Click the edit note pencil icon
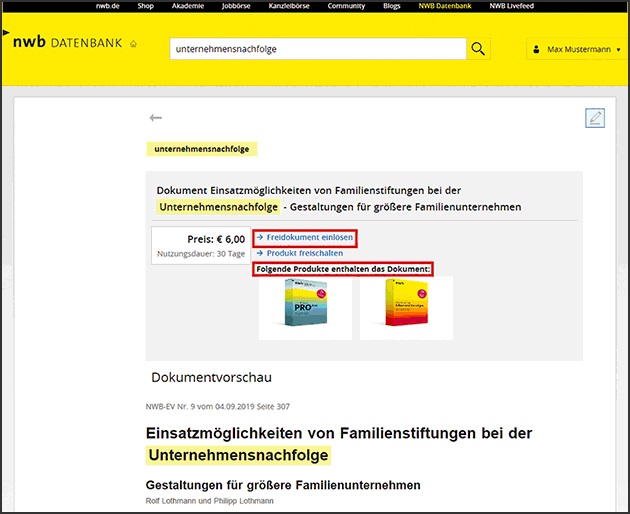This screenshot has width=630, height=514. pos(595,118)
